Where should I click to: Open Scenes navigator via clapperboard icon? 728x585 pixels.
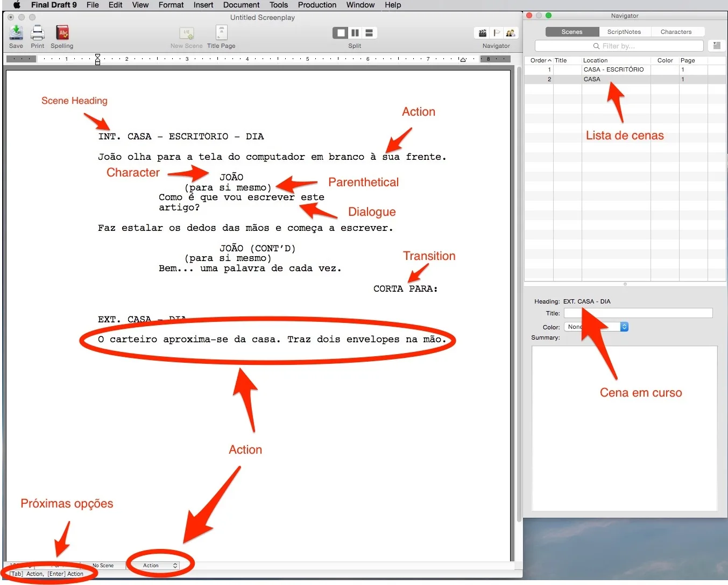point(483,33)
